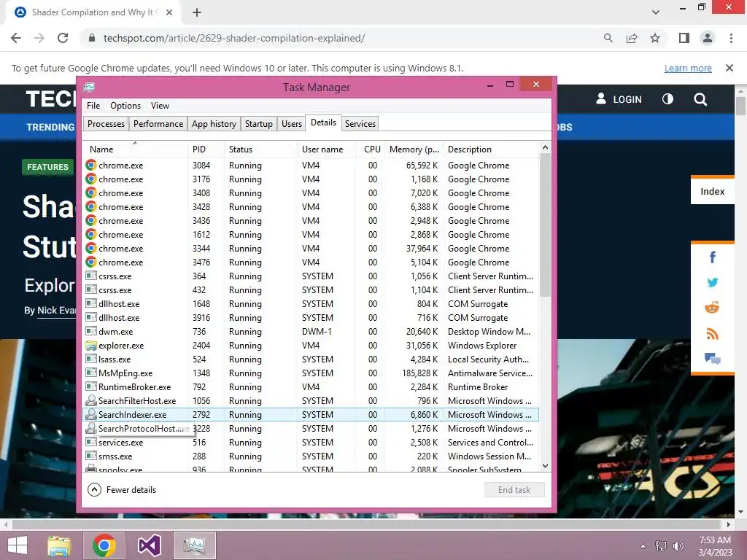Open Chrome three-dot menu
The width and height of the screenshot is (747, 560).
731,38
